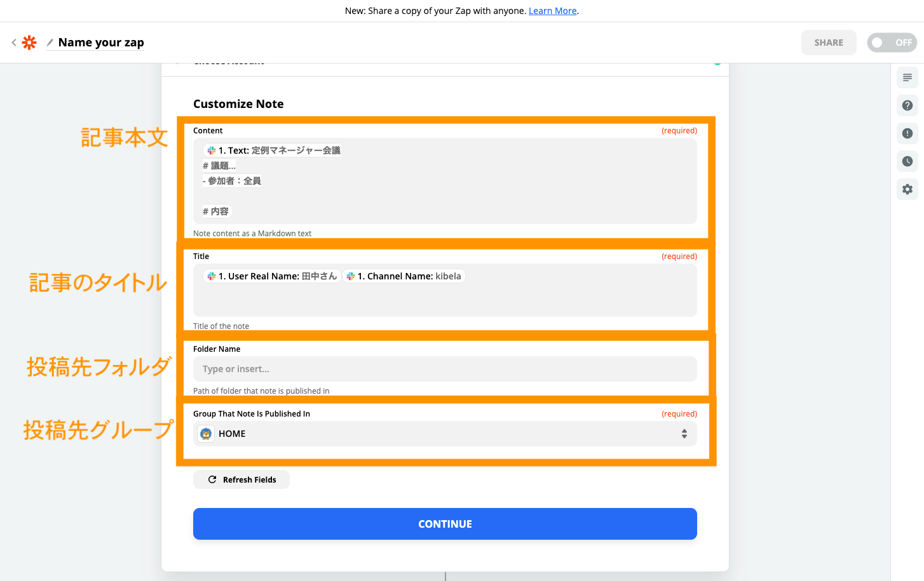The image size is (924, 581).
Task: Select the User Real Name pill in Title
Action: click(272, 276)
